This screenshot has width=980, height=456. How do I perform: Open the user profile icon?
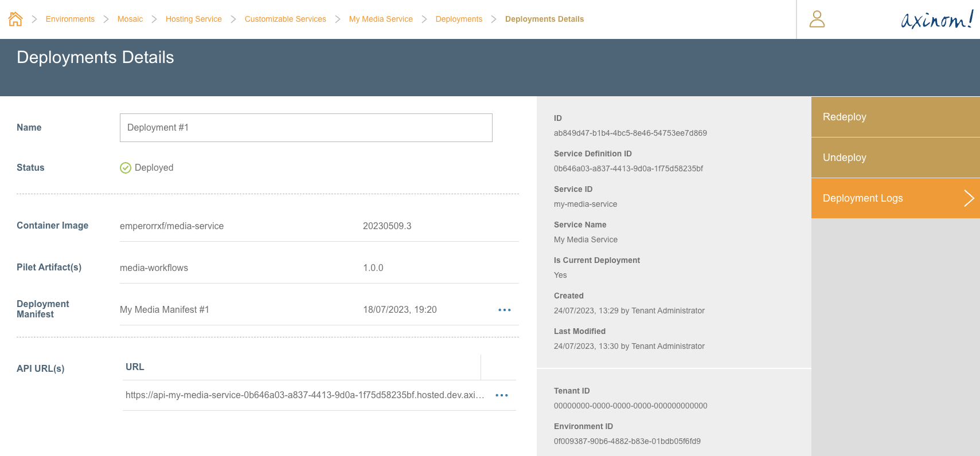[x=817, y=19]
